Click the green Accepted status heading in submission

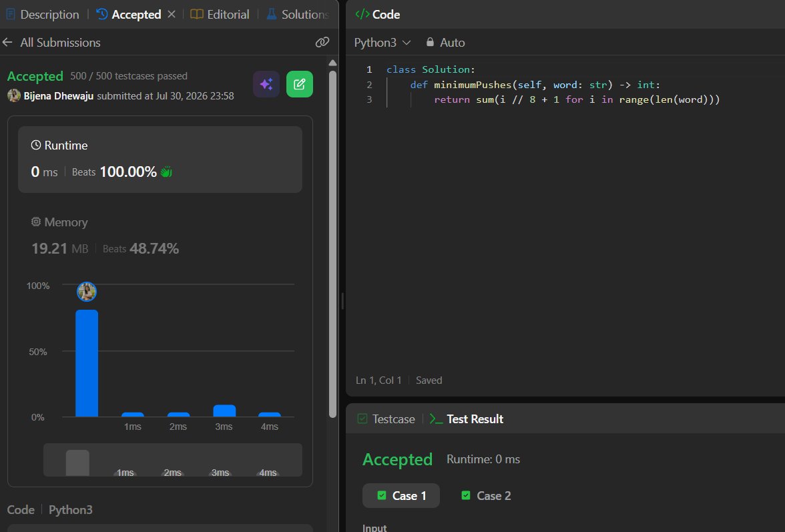pyautogui.click(x=35, y=77)
